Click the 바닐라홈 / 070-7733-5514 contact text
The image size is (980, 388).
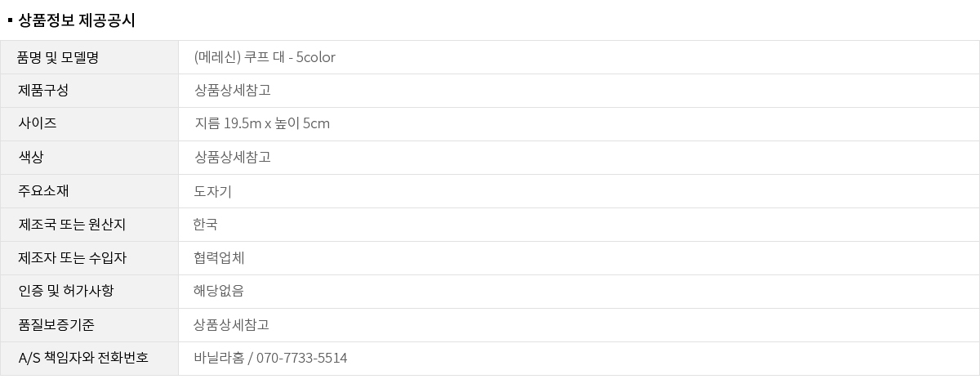(x=270, y=359)
